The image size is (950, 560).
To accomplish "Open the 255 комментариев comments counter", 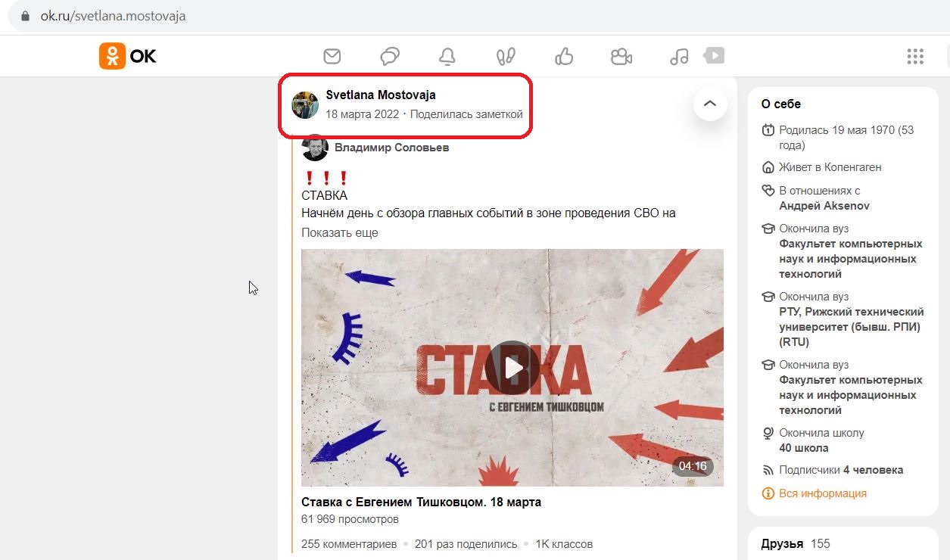I will (x=349, y=544).
